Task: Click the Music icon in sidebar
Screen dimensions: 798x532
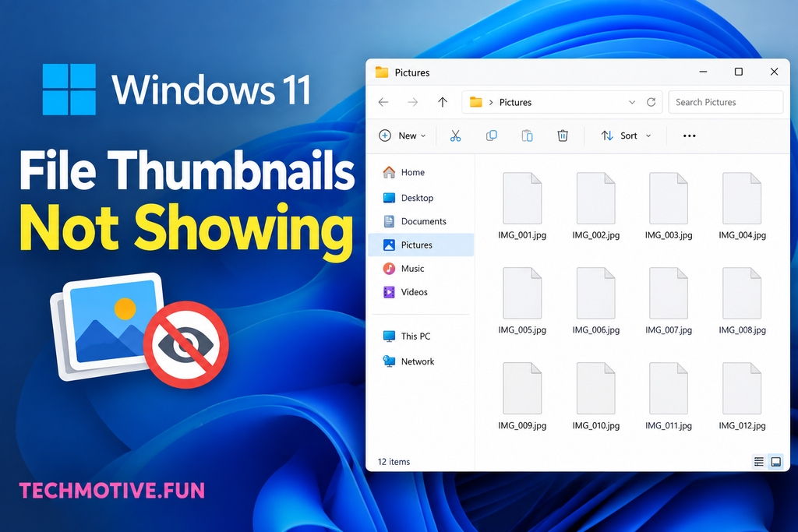Action: pos(389,269)
